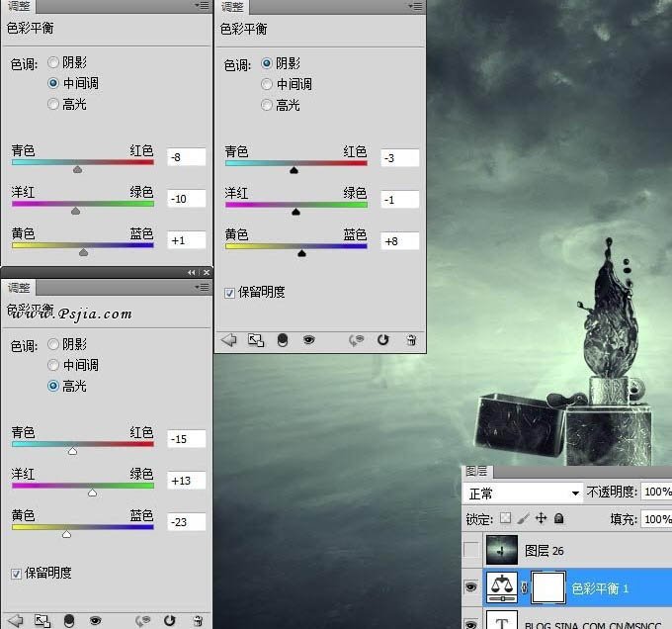The height and width of the screenshot is (629, 672).
Task: Show 图层 26 by clicking its visibility box
Action: (470, 551)
